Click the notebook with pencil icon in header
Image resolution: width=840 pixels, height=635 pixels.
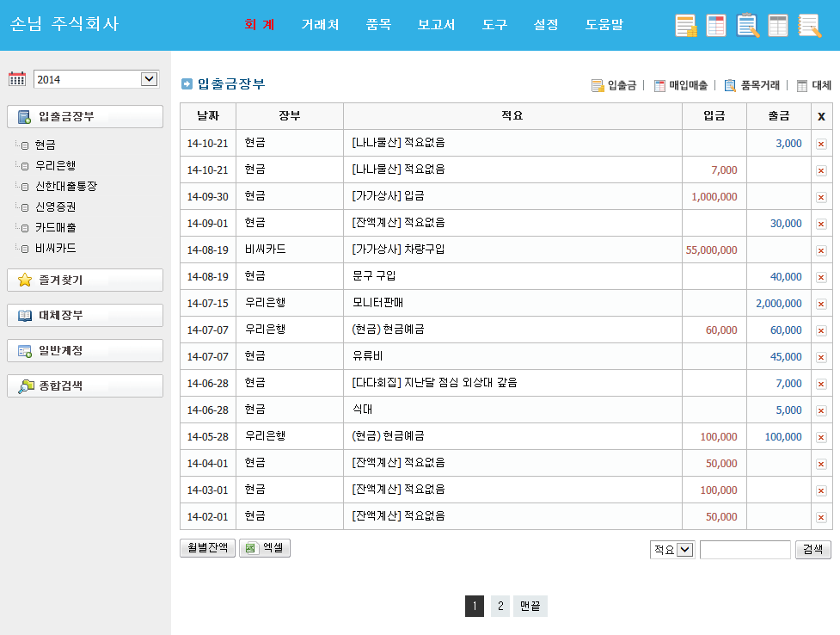pos(809,26)
